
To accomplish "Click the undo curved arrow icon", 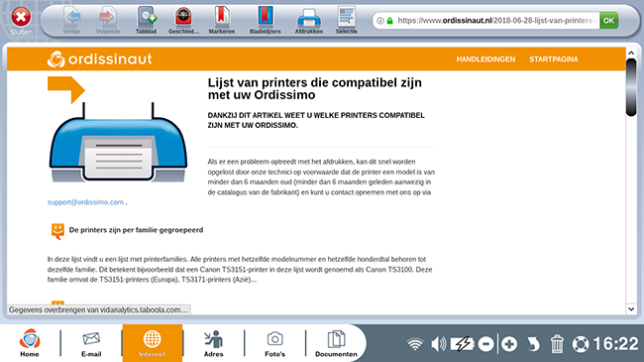I will [533, 344].
